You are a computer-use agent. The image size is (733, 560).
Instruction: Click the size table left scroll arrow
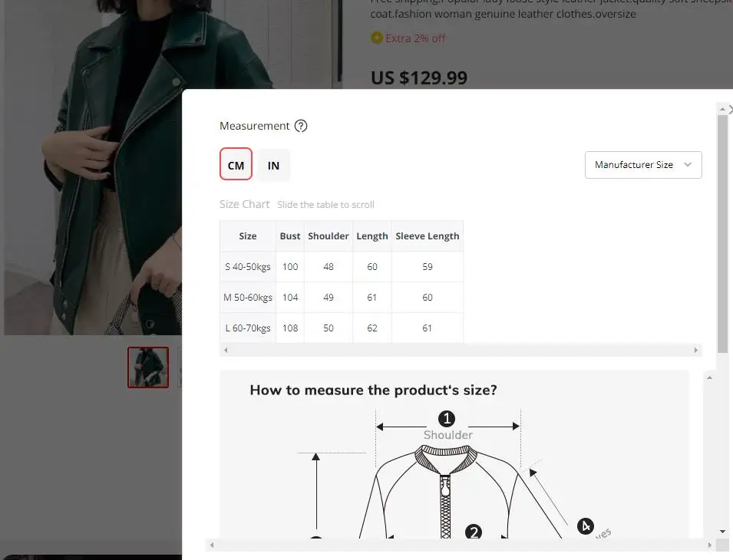pos(226,350)
